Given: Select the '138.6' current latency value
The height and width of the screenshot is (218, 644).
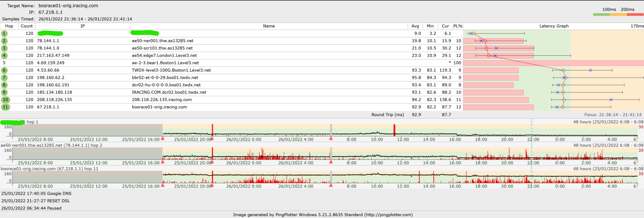Looking at the screenshot, I should tap(445, 100).
